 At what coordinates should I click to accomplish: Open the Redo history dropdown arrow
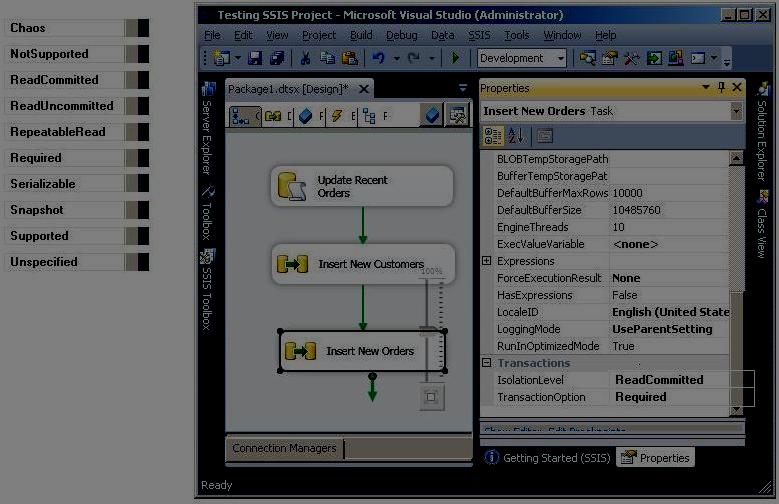pos(432,59)
